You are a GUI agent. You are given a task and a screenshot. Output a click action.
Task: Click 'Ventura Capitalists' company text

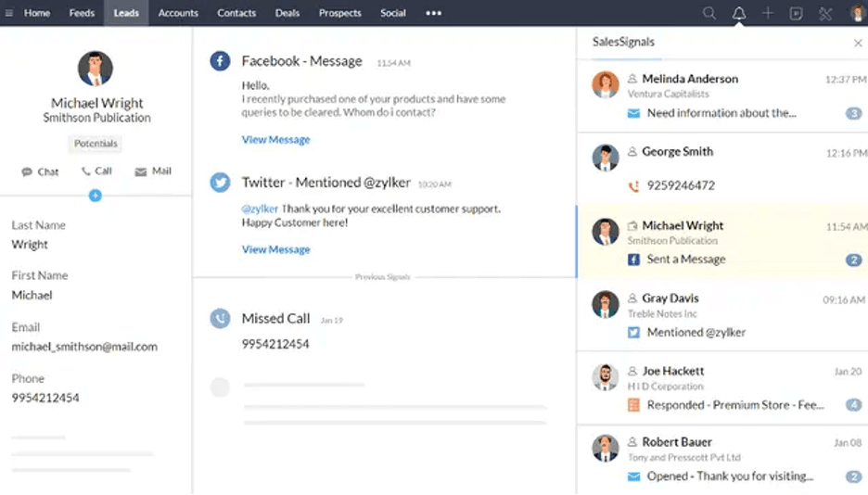tap(669, 94)
